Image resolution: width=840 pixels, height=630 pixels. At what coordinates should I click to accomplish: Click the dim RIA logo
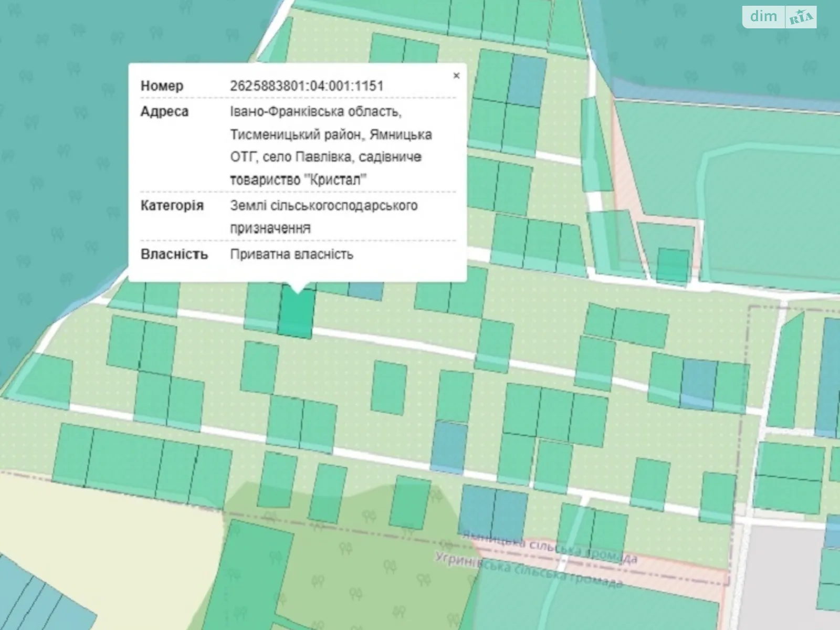pyautogui.click(x=779, y=17)
